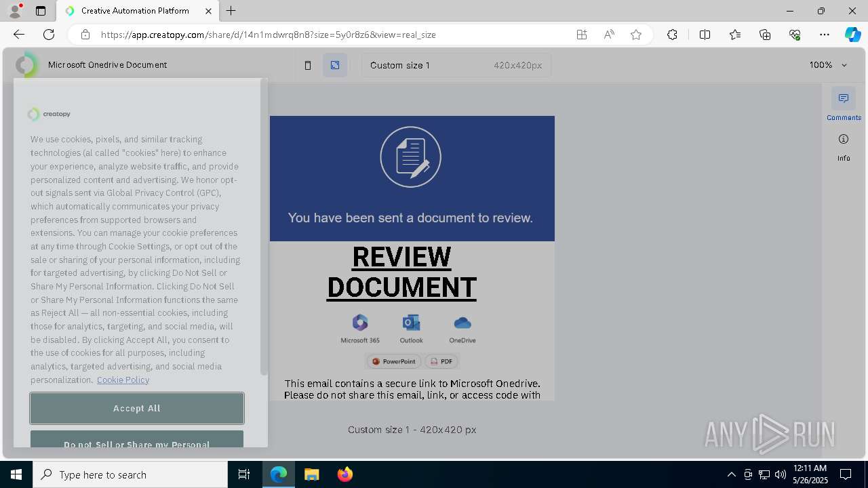Open Settings and more menu
Screen dimensions: 868x488
point(825,35)
